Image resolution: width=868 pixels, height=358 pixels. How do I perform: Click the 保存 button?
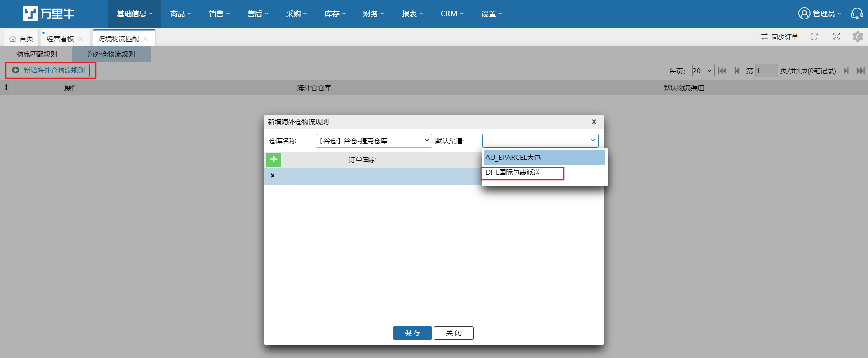[x=412, y=333]
